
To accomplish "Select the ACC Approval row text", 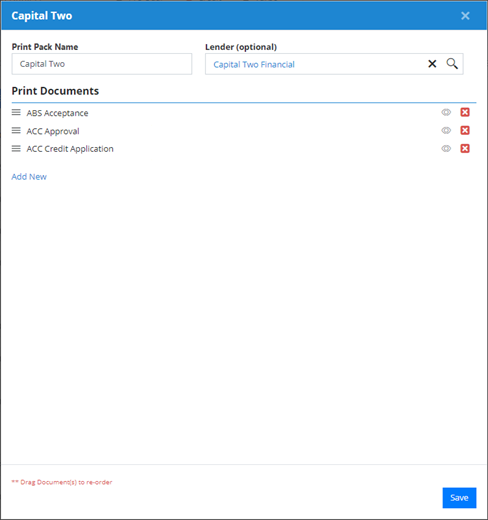I will point(53,131).
